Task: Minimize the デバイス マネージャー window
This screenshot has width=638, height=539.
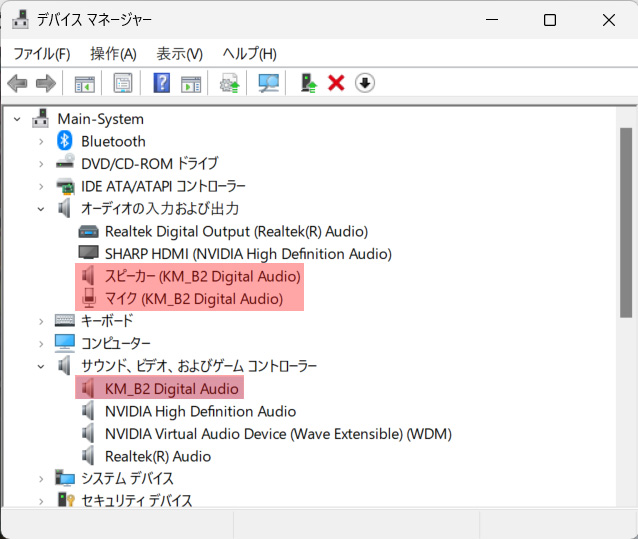Action: 492,20
